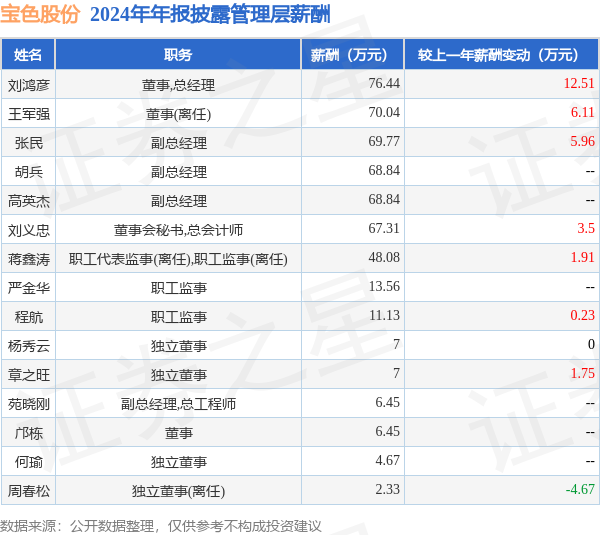Click the data source note 数据来源

tap(161, 526)
